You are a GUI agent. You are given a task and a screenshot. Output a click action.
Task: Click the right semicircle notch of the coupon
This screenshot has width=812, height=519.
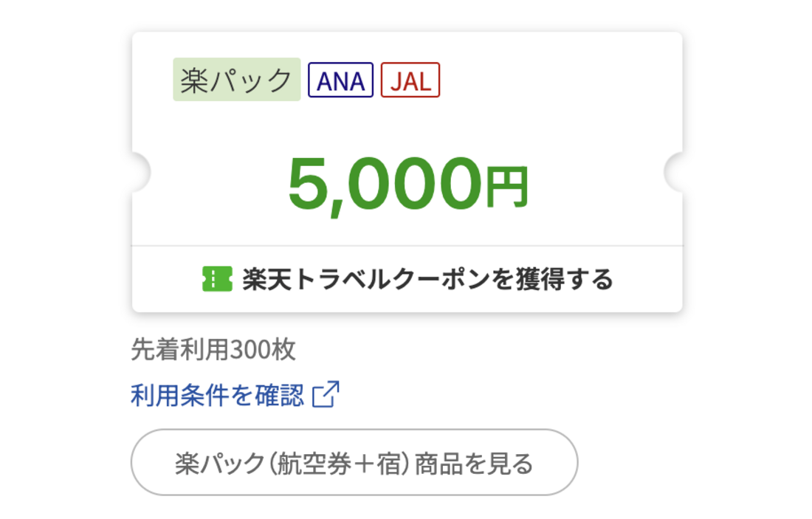click(674, 172)
